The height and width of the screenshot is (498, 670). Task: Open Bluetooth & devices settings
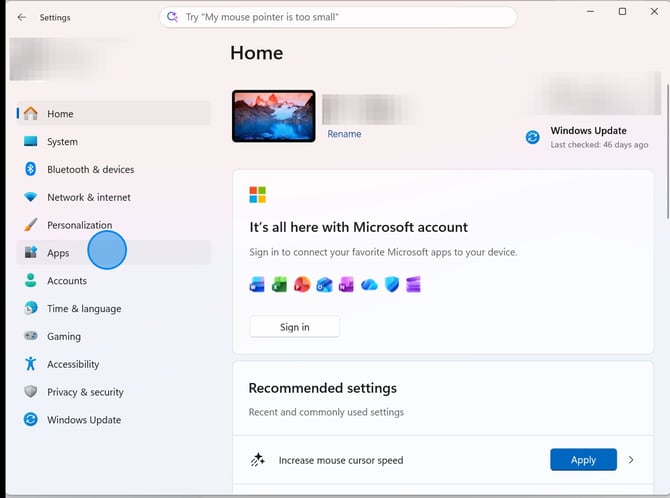click(114, 169)
